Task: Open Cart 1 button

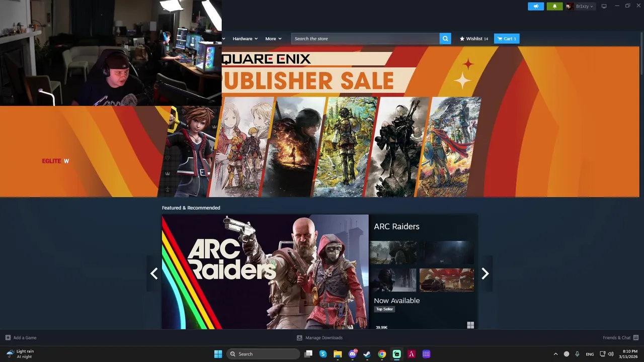Action: [x=507, y=39]
